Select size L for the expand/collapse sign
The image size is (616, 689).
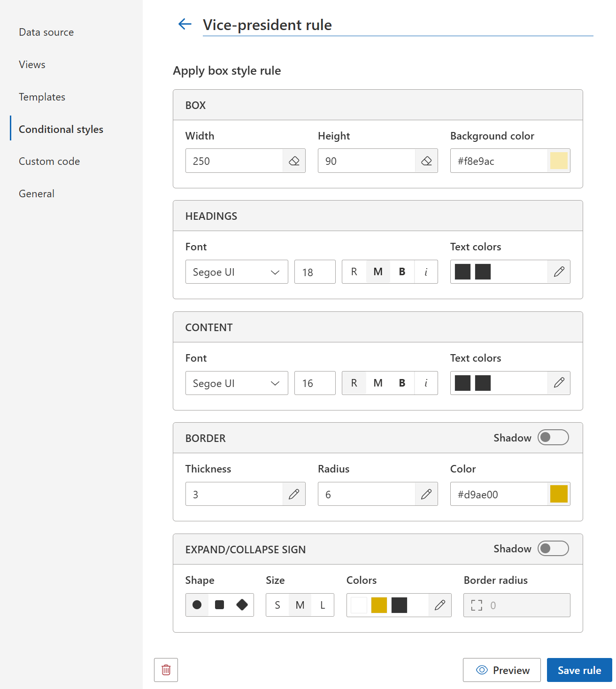(323, 605)
